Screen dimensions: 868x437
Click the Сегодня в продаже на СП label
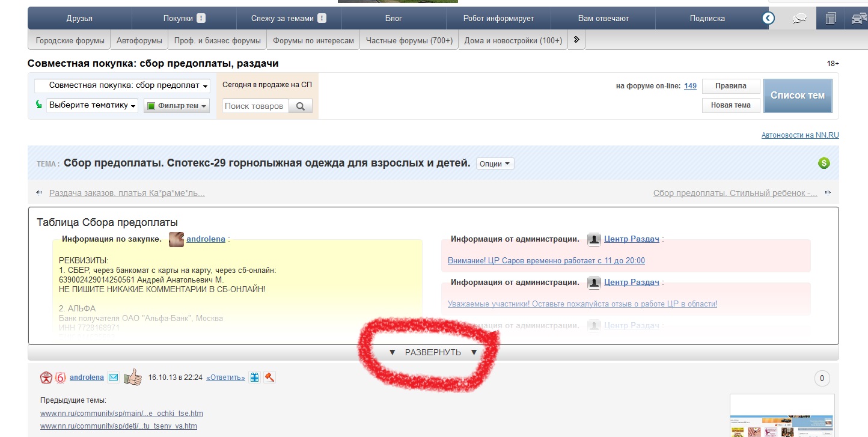[x=267, y=85]
